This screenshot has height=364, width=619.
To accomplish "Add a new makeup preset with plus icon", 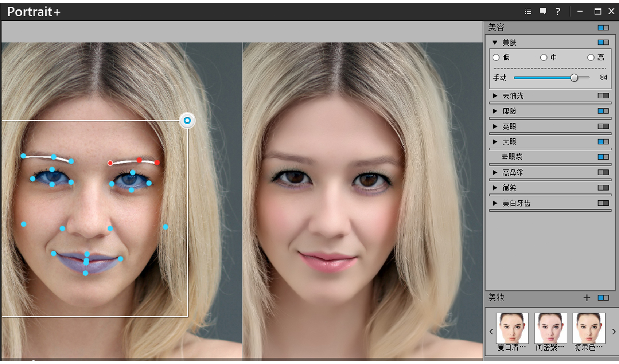I will click(587, 298).
